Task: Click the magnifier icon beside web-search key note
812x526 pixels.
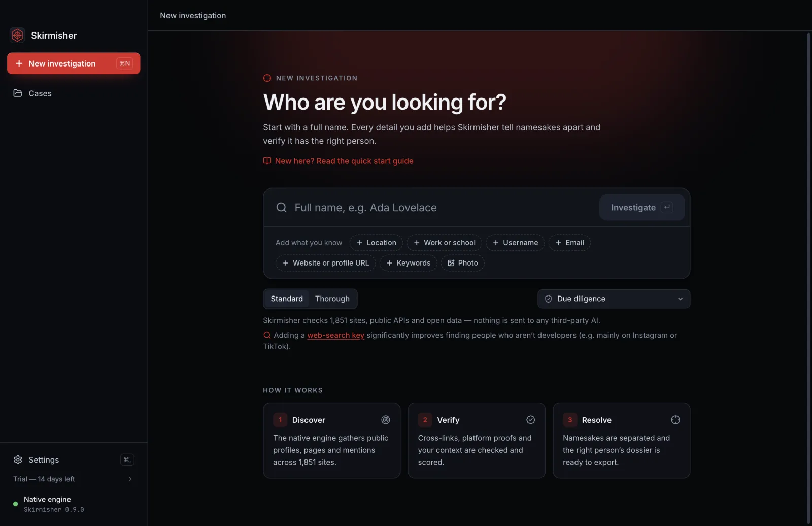Action: click(267, 335)
